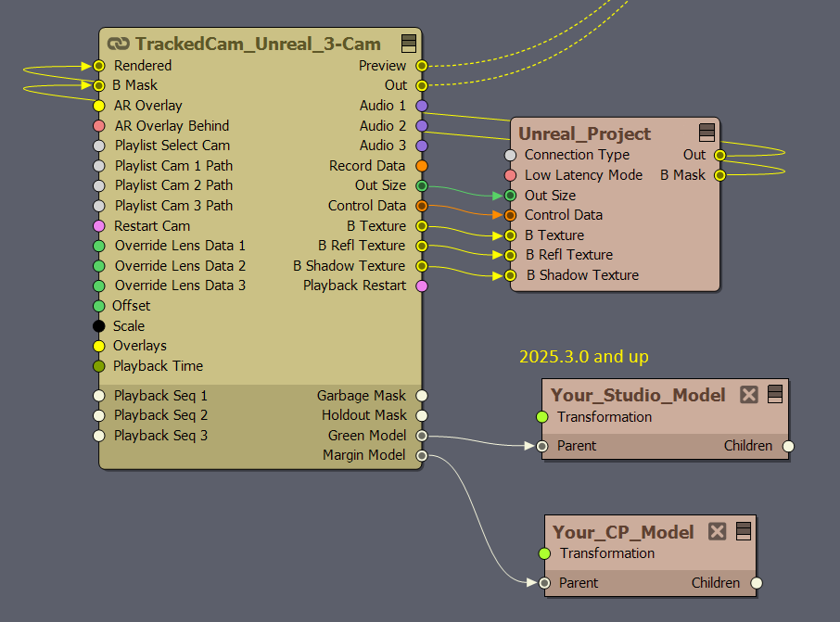Select the Playback Restart output pin
The image size is (840, 622).
point(422,286)
